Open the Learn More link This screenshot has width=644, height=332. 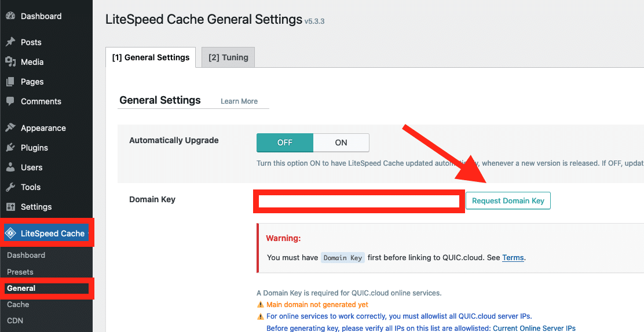coord(239,101)
